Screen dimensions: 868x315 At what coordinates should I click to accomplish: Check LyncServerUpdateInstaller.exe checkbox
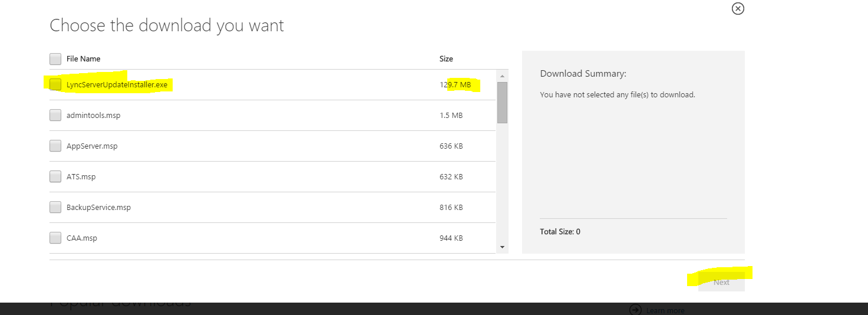[55, 84]
